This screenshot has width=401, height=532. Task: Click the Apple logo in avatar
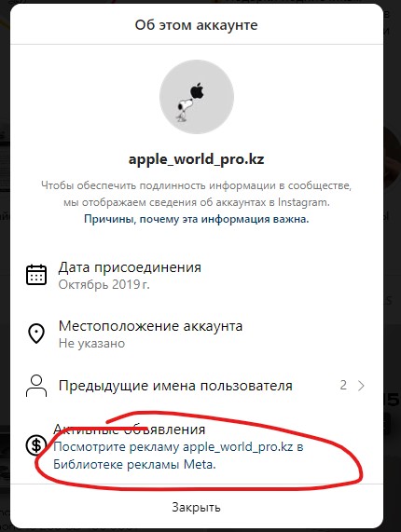197,91
